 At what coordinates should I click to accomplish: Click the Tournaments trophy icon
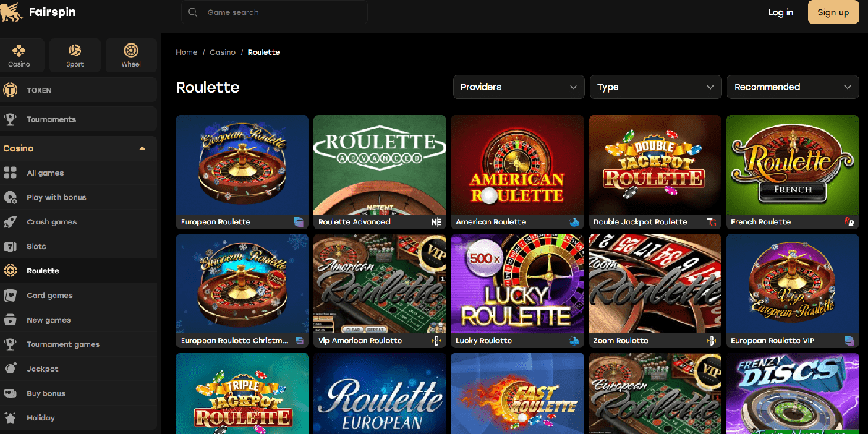11,119
